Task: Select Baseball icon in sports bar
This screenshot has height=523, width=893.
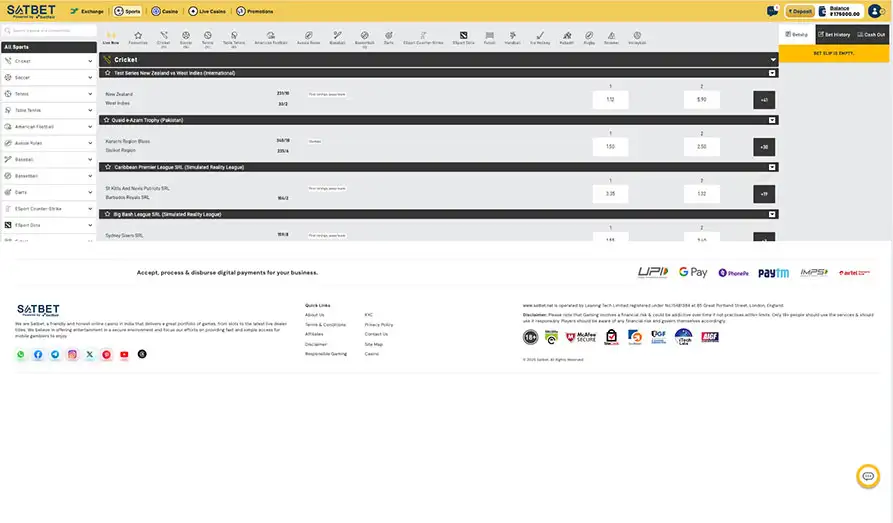Action: coord(337,38)
